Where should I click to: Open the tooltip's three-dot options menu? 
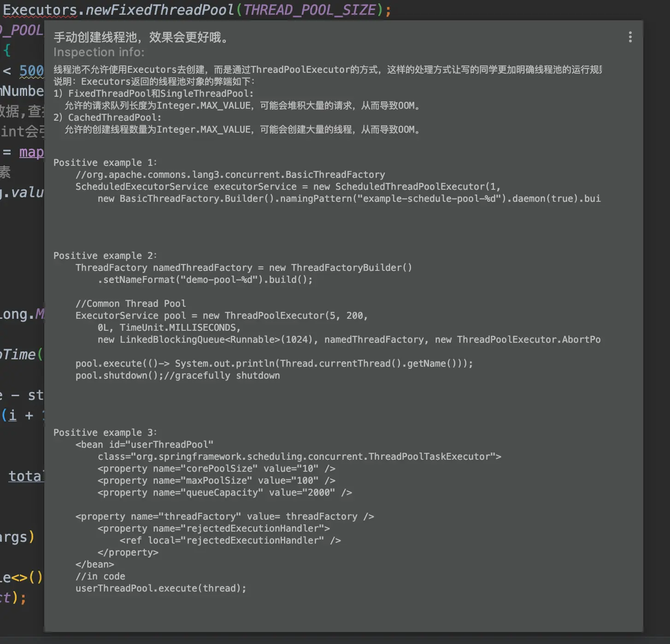coord(630,37)
